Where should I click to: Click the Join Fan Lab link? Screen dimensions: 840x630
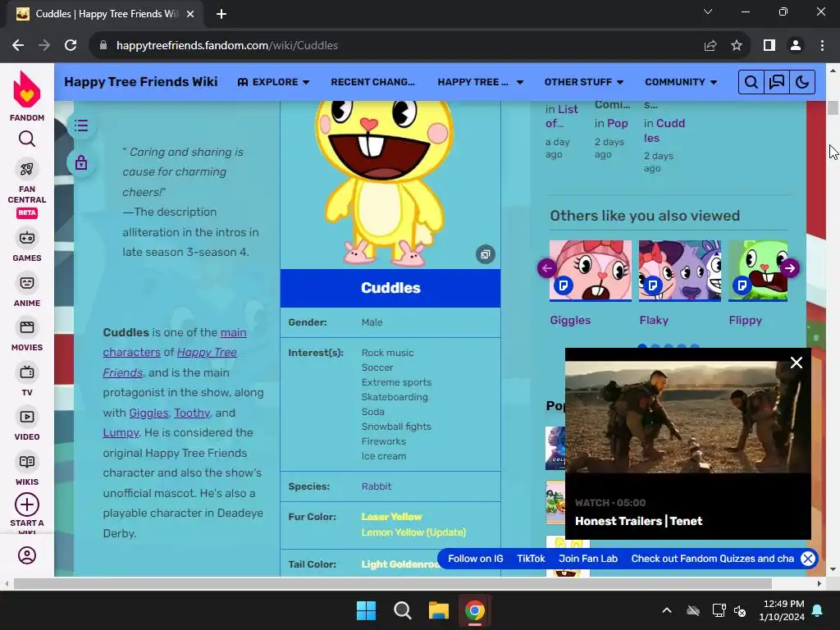(x=588, y=559)
